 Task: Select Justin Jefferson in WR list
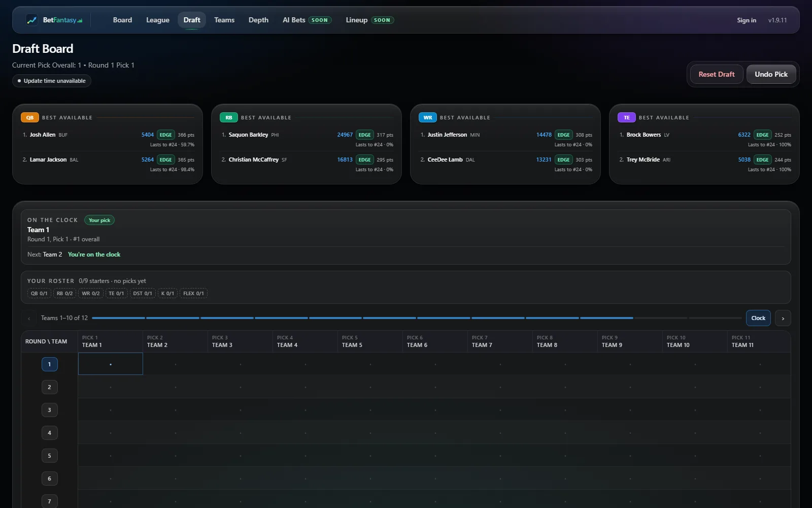(506, 139)
